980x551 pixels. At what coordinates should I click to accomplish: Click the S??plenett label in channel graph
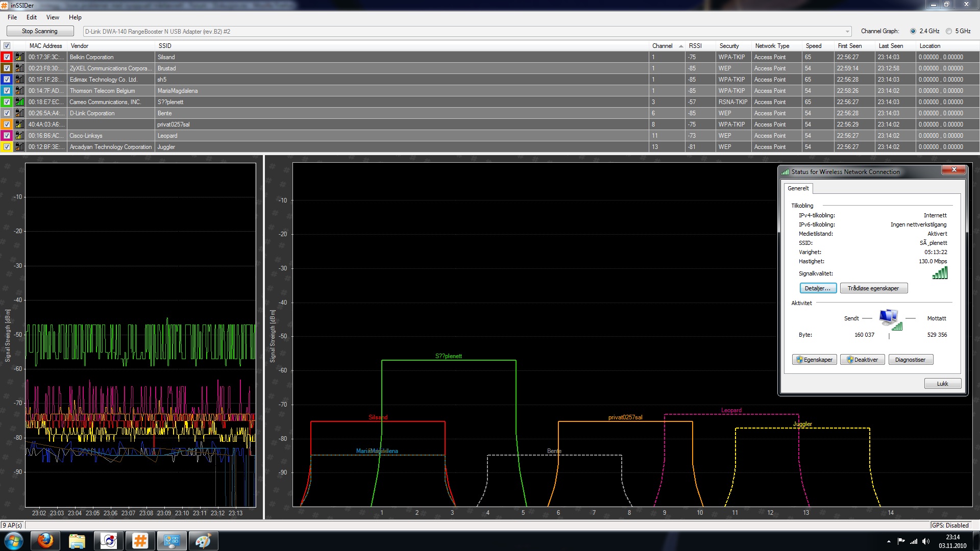tap(448, 356)
